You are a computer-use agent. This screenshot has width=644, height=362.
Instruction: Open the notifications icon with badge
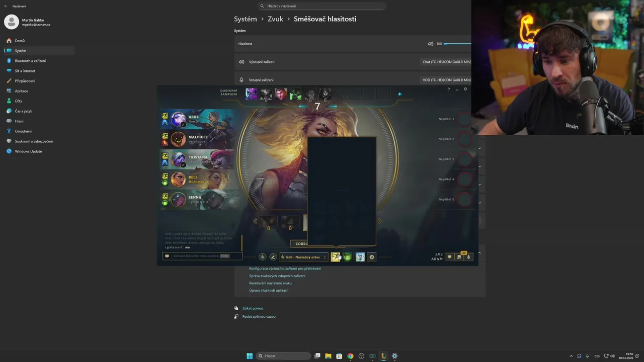459,257
